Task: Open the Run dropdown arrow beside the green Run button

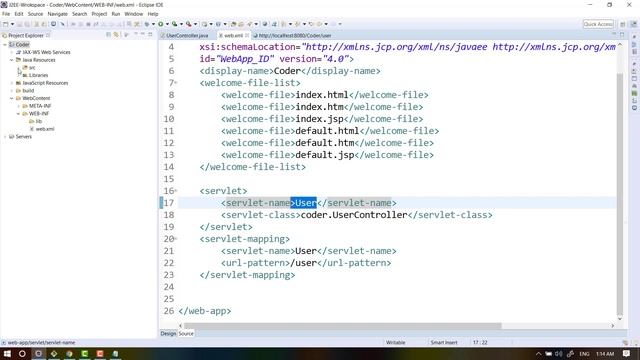Action: [x=167, y=24]
